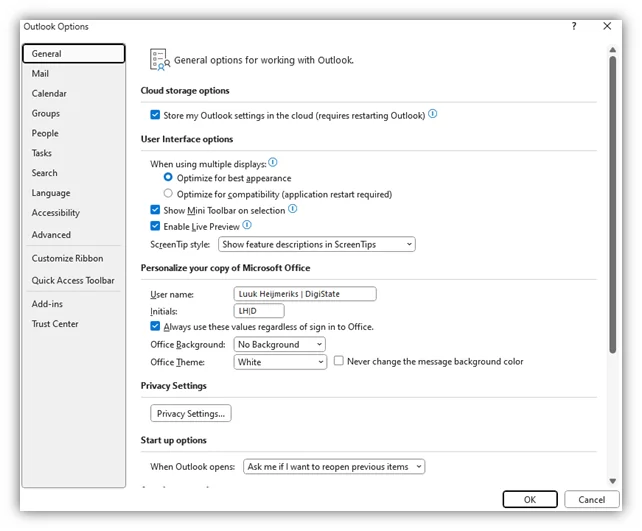
Task: Click the info icon beside cloud settings option
Action: tap(433, 114)
